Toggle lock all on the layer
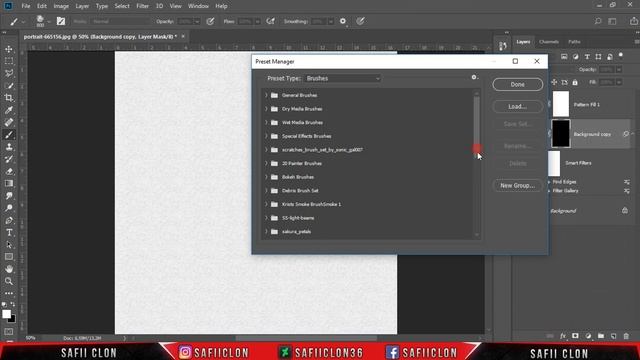Viewport: 640px width, 360px height. coord(575,82)
